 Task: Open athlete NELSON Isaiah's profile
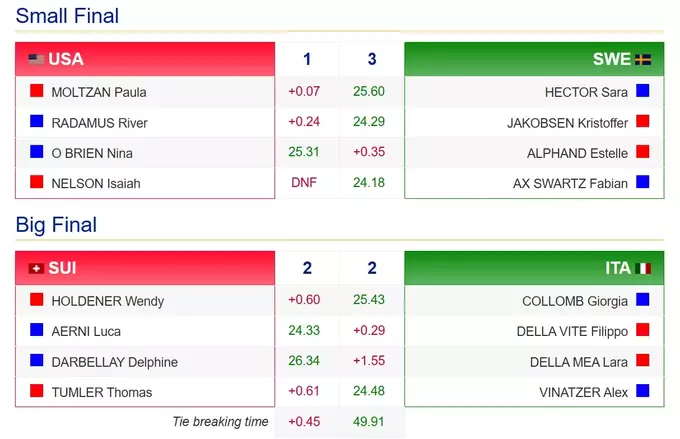[96, 184]
